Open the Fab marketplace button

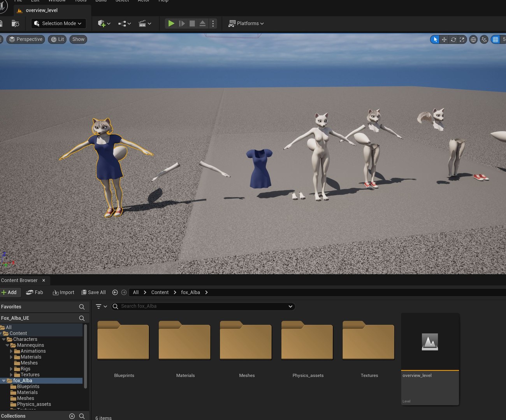point(34,292)
